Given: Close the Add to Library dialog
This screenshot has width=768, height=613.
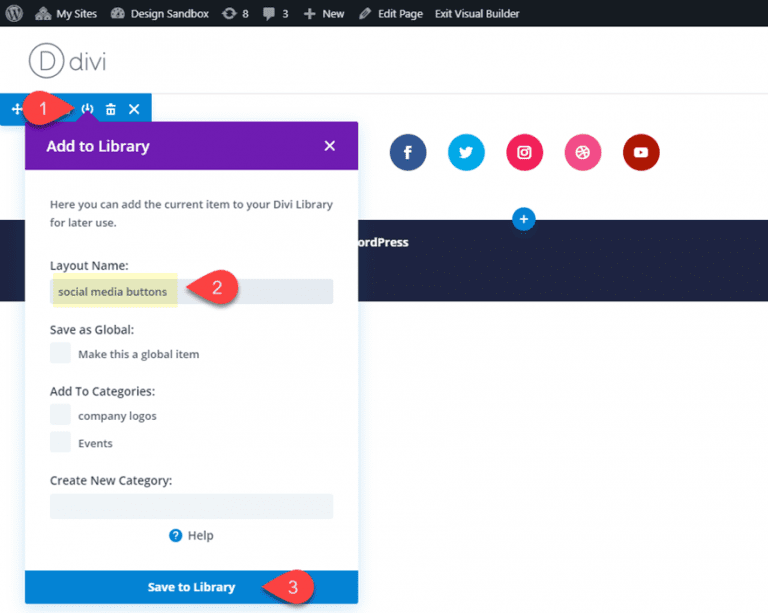Looking at the screenshot, I should pos(330,146).
